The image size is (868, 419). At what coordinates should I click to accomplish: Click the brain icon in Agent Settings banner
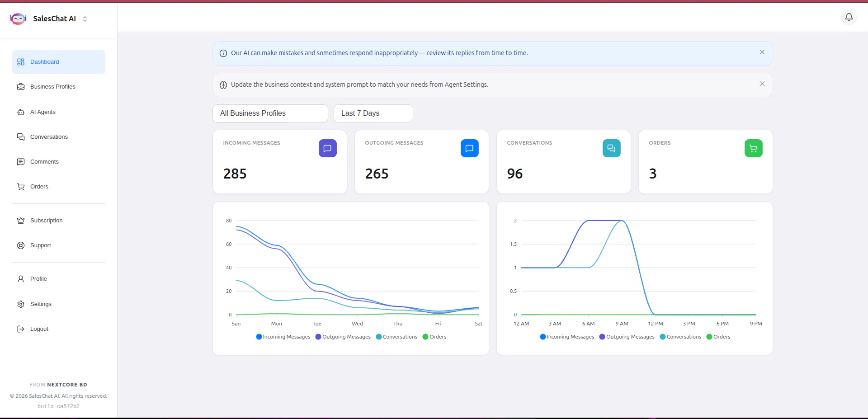pos(223,85)
